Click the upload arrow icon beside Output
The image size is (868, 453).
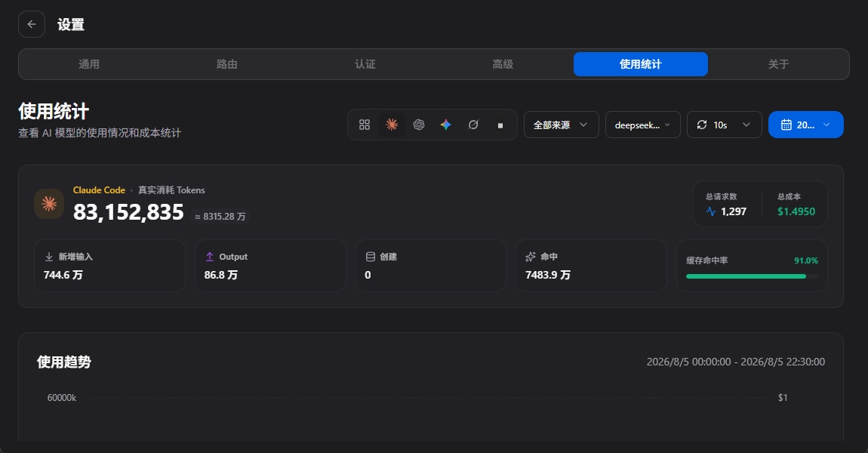tap(209, 257)
